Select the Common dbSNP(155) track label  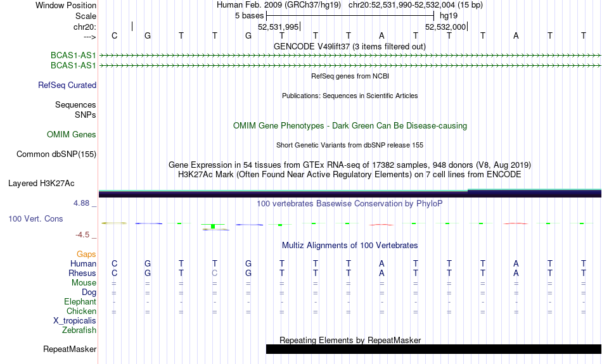(x=56, y=154)
